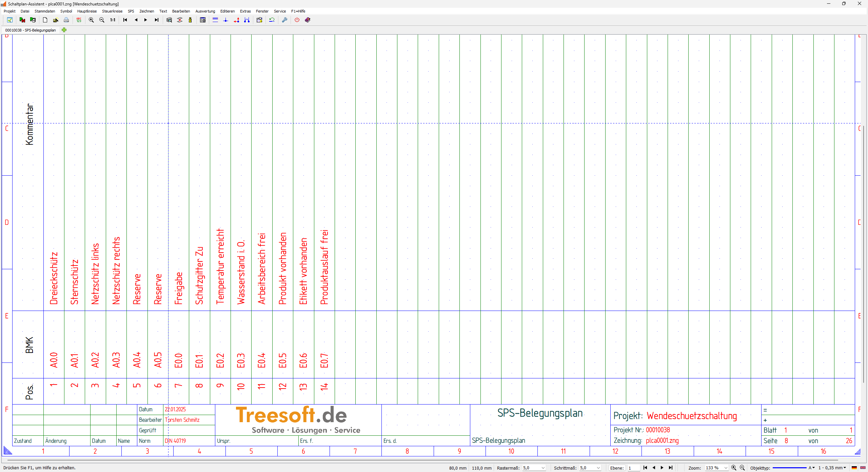This screenshot has height=472, width=868.
Task: Click the blue horizontal lines tool
Action: [215, 20]
